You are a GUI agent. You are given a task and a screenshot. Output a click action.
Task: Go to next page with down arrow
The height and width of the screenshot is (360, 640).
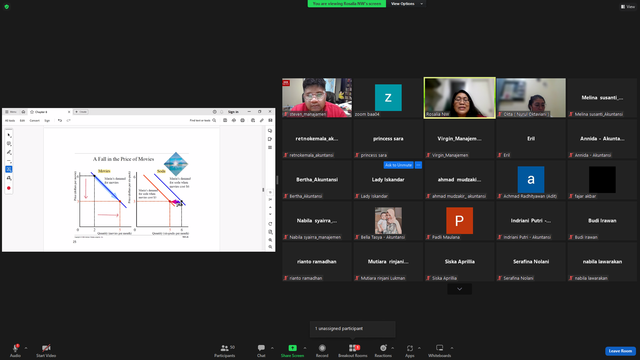[270, 214]
